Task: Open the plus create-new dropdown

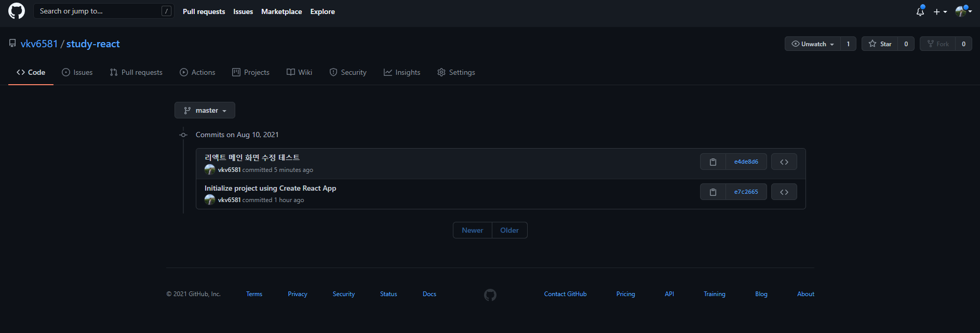Action: (x=940, y=11)
